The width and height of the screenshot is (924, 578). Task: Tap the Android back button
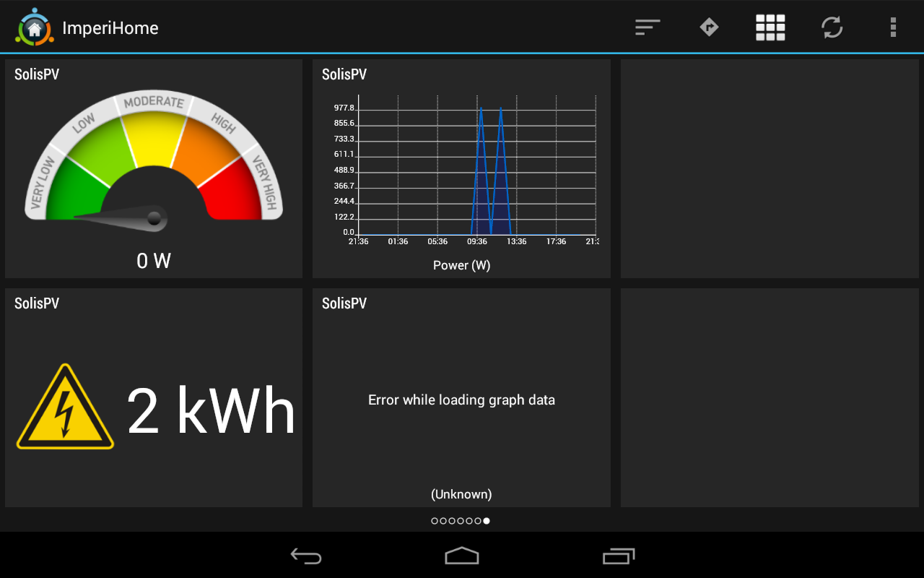(306, 556)
